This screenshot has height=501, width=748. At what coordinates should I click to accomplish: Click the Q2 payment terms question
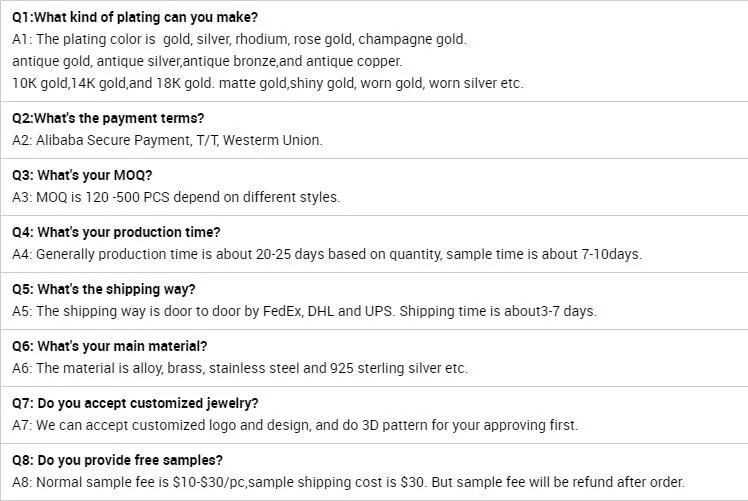pyautogui.click(x=108, y=118)
